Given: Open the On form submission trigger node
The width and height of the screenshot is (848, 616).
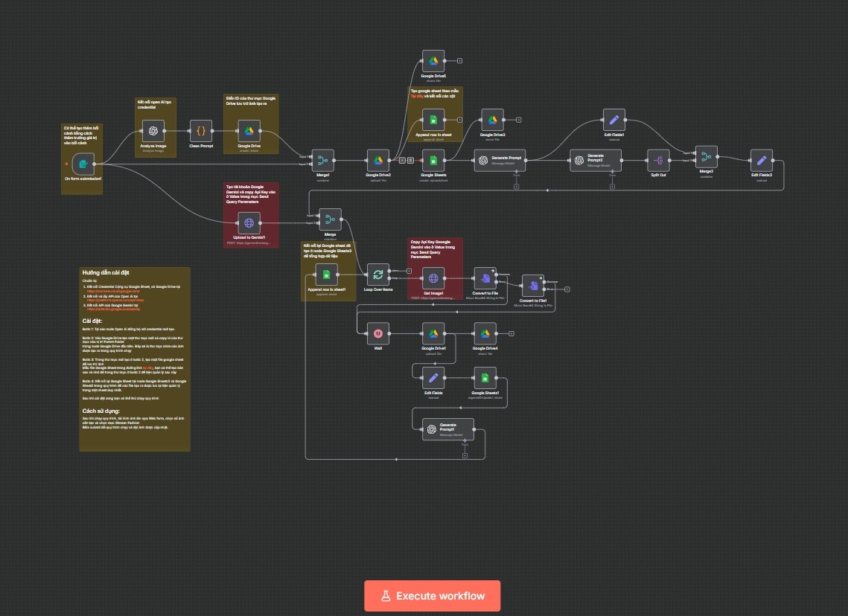Looking at the screenshot, I should pyautogui.click(x=83, y=163).
